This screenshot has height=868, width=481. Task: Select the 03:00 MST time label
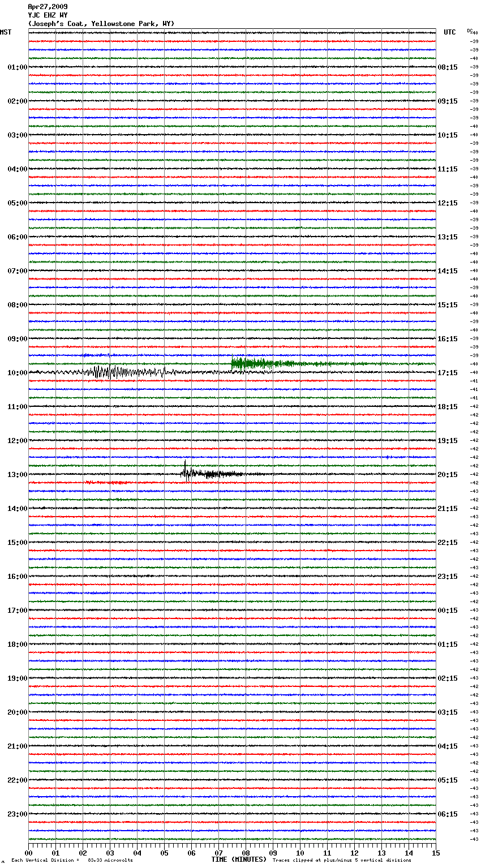(18, 135)
